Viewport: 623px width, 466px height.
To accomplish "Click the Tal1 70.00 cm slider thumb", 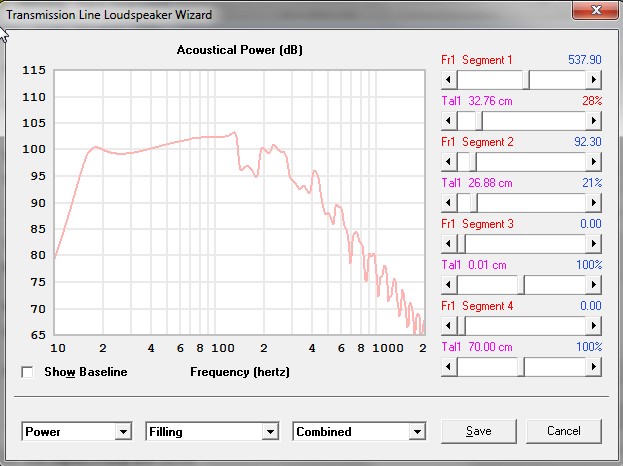I will click(521, 367).
